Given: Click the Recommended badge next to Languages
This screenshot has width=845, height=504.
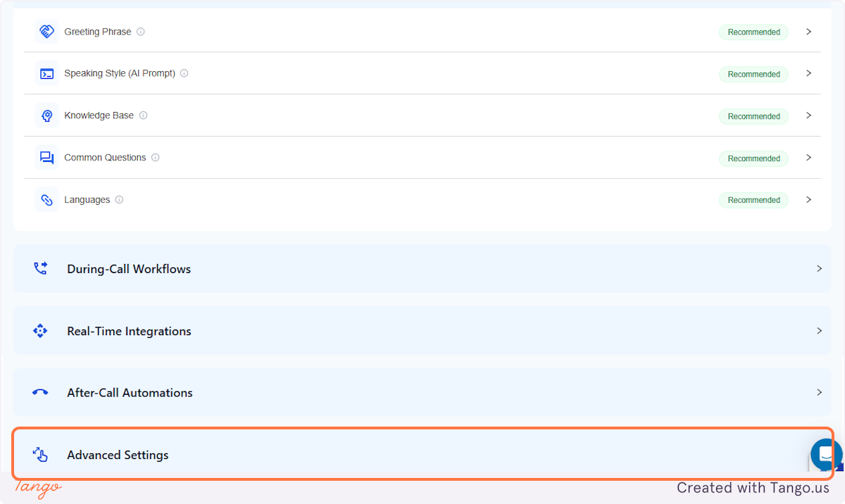Looking at the screenshot, I should pyautogui.click(x=753, y=200).
